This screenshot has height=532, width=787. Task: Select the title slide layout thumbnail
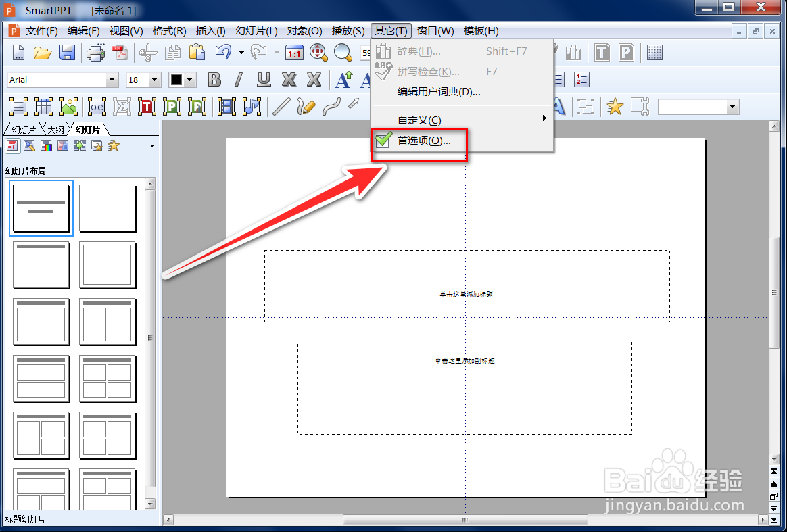coord(41,208)
